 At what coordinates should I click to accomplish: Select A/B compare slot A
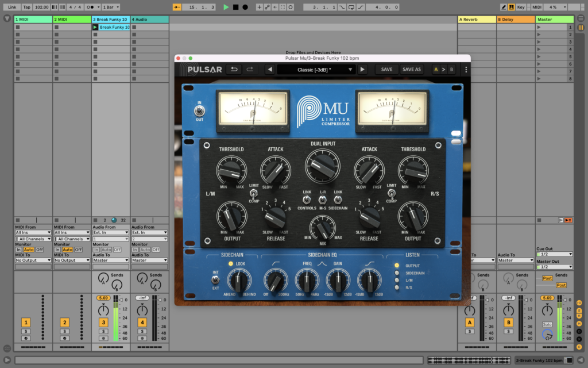click(x=436, y=70)
